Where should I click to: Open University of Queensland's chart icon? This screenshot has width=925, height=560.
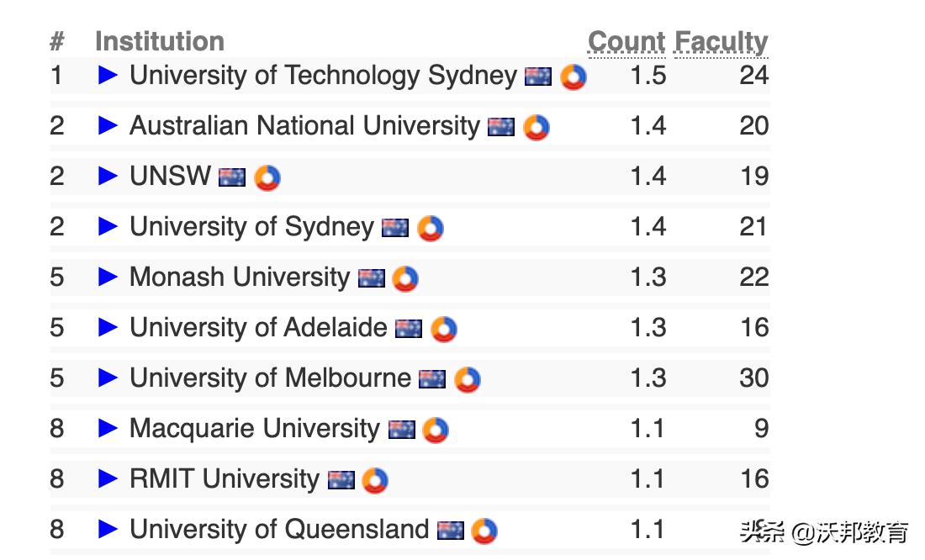484,531
